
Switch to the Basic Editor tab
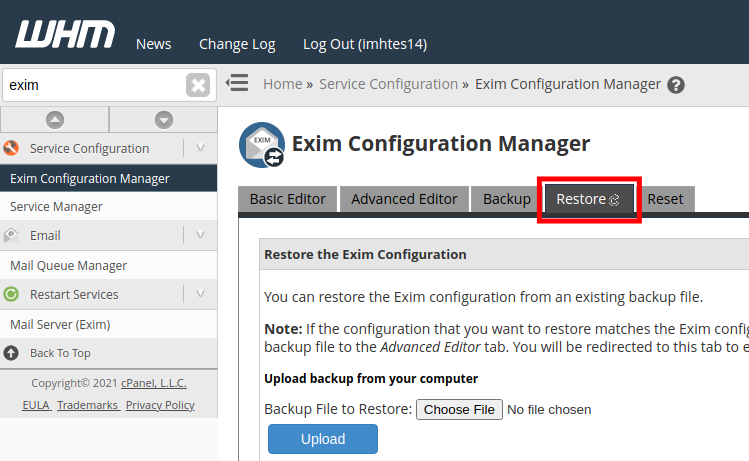point(287,199)
